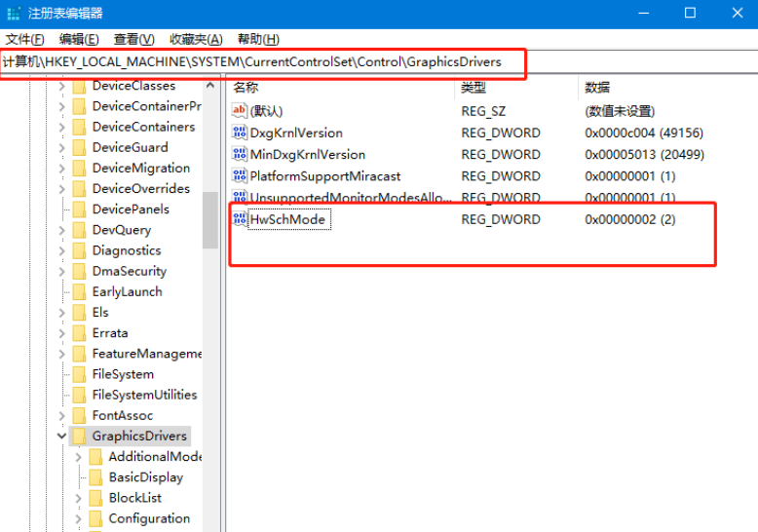Click the DeviceOverrides folder icon
The height and width of the screenshot is (532, 758).
(79, 189)
